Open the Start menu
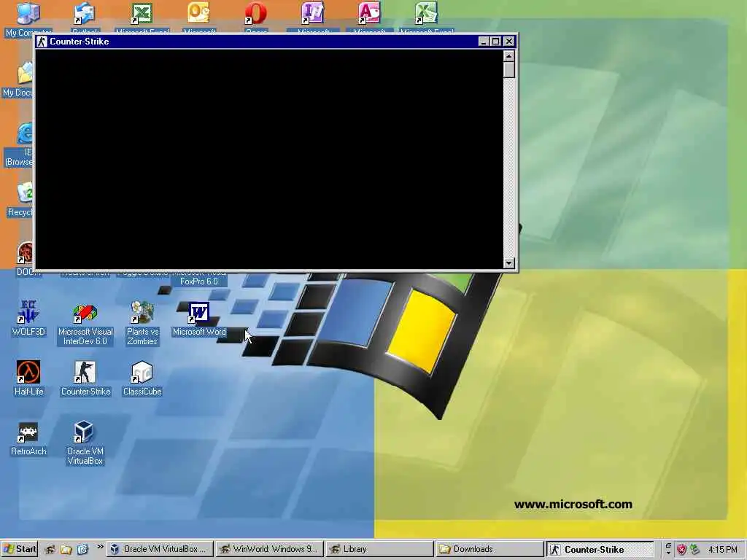747x560 pixels. [19, 549]
